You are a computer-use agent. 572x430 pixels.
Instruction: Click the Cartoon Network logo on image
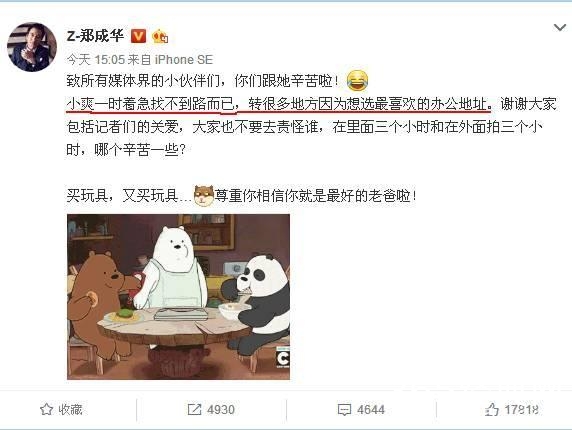(283, 359)
